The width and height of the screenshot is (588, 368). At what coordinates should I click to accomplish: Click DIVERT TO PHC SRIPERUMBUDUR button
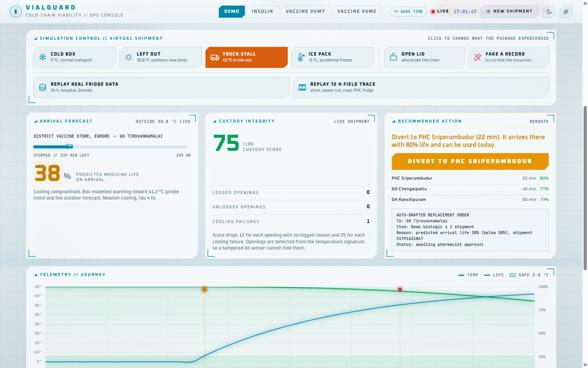tap(470, 161)
